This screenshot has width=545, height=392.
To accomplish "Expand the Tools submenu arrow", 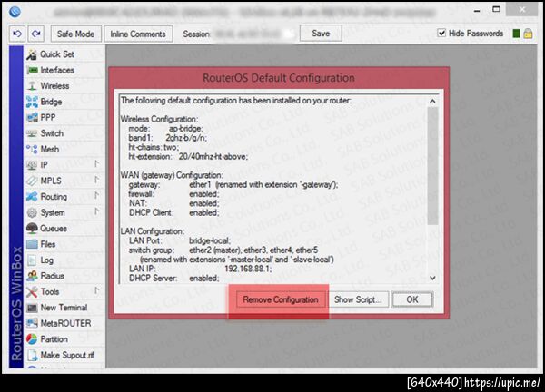I will pos(96,290).
